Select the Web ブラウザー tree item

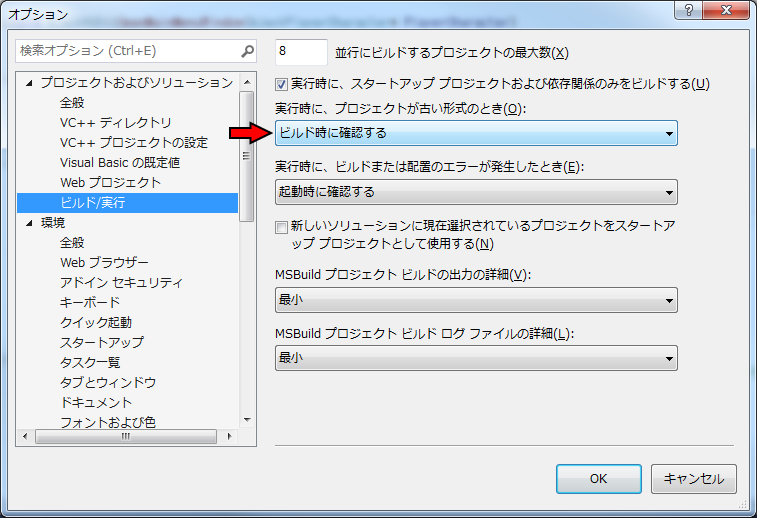[x=104, y=262]
